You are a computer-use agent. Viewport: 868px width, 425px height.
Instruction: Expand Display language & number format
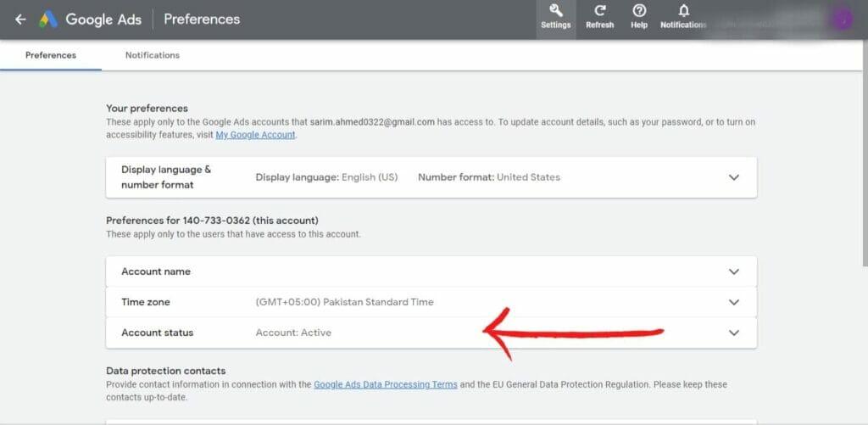coord(733,177)
